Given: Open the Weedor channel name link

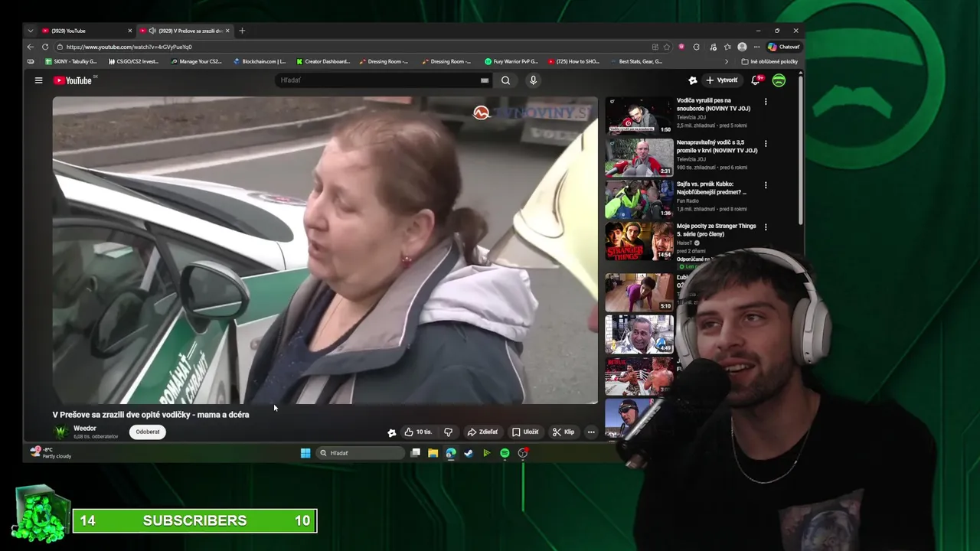Looking at the screenshot, I should 85,429.
